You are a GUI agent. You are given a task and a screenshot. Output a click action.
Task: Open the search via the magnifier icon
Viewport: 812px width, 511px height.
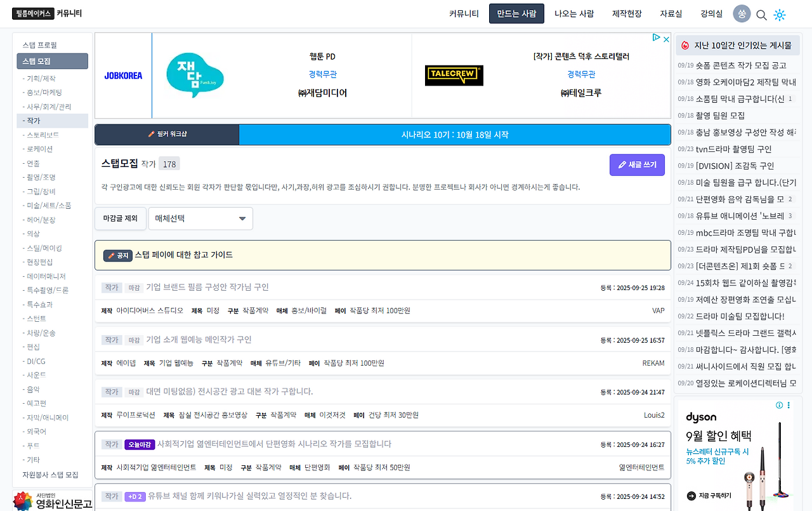tap(761, 14)
